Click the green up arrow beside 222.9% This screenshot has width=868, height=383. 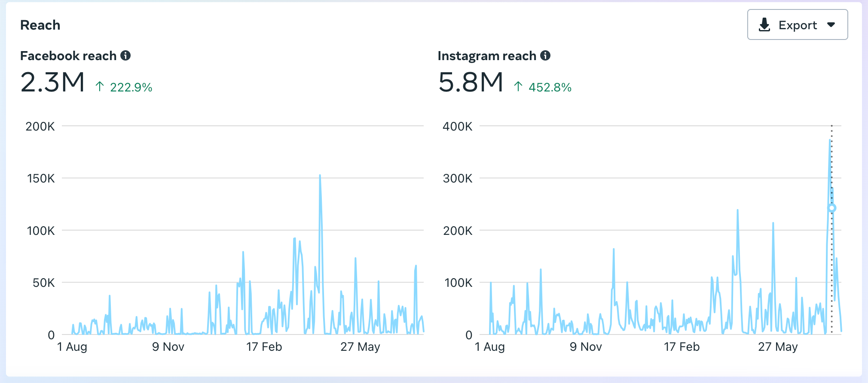(100, 87)
